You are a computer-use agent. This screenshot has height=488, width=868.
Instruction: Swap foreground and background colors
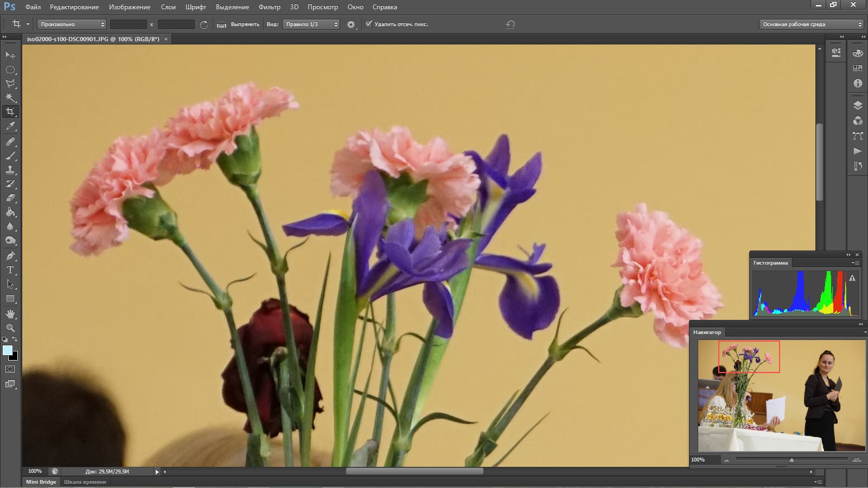(15, 339)
